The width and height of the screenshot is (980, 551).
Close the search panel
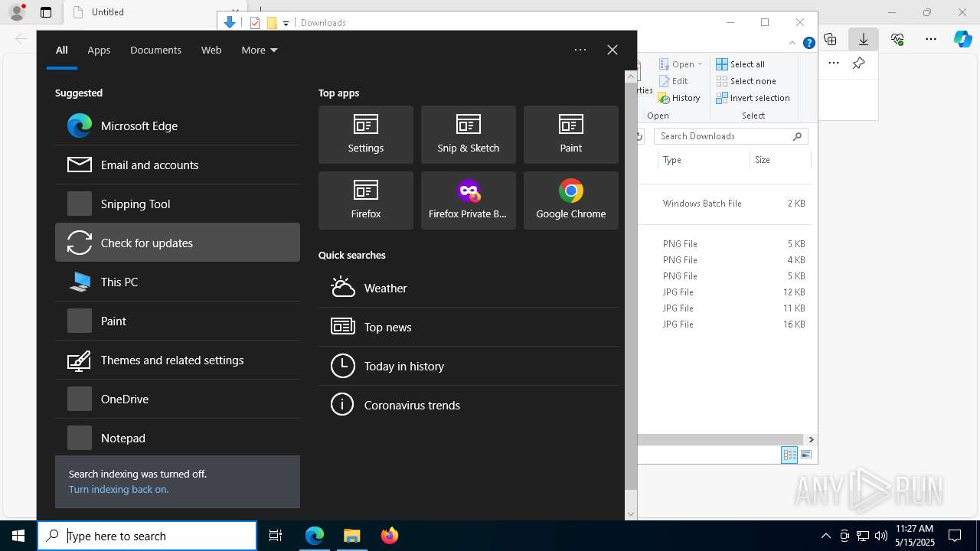click(x=612, y=50)
